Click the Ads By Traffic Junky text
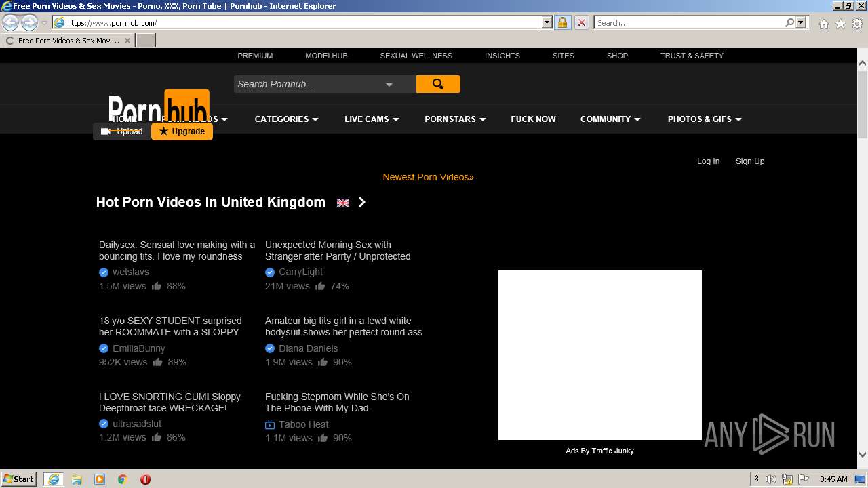Viewport: 868px width, 488px height. point(599,451)
